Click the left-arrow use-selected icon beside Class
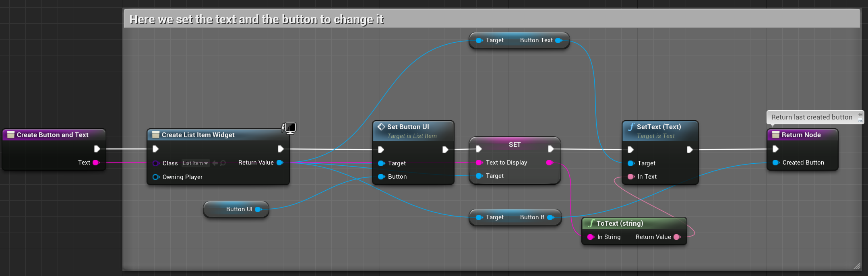The image size is (868, 276). pyautogui.click(x=215, y=163)
